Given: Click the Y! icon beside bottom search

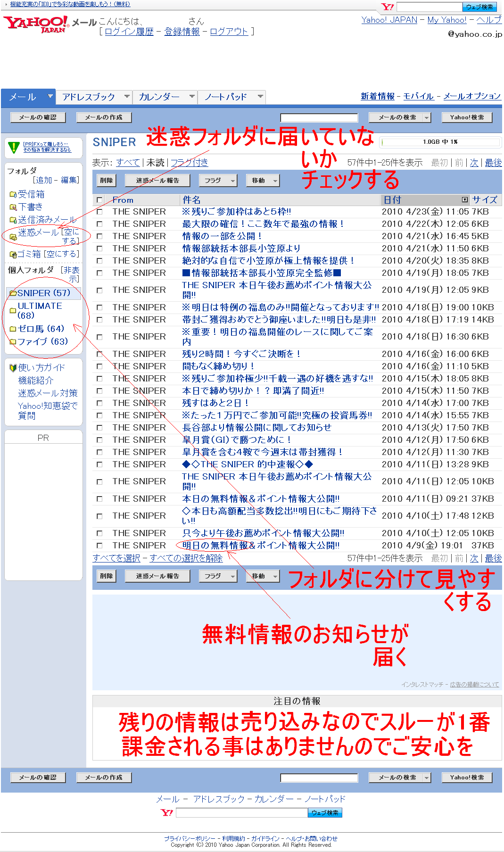Looking at the screenshot, I should point(167,812).
